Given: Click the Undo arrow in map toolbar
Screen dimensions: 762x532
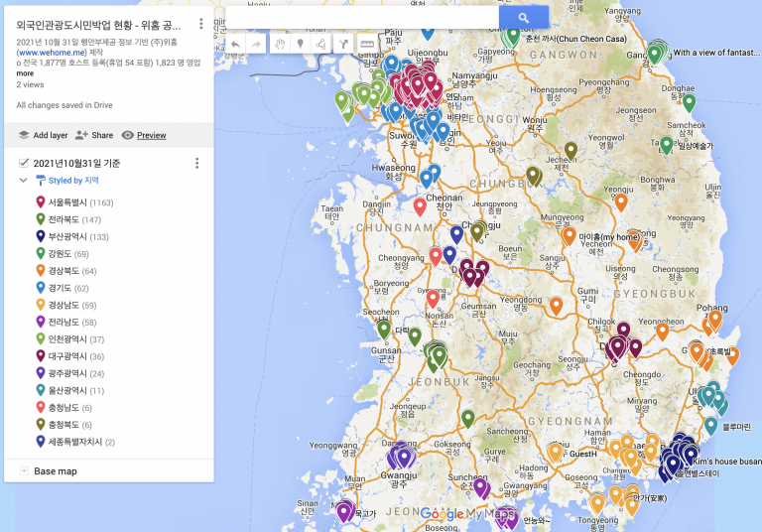Looking at the screenshot, I should [235, 45].
